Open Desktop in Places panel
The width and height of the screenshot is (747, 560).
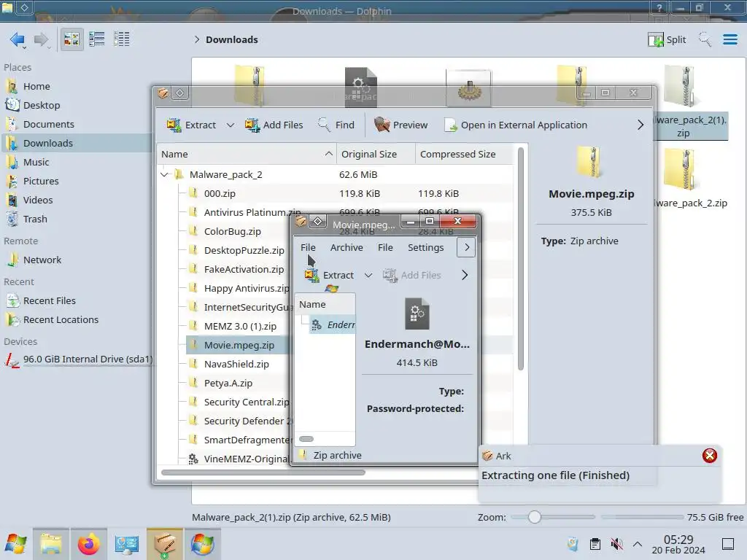(x=42, y=105)
